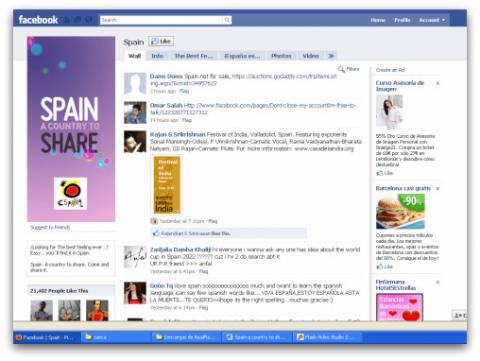The image size is (480, 361).
Task: Select the 'España es...' tab
Action: click(242, 56)
